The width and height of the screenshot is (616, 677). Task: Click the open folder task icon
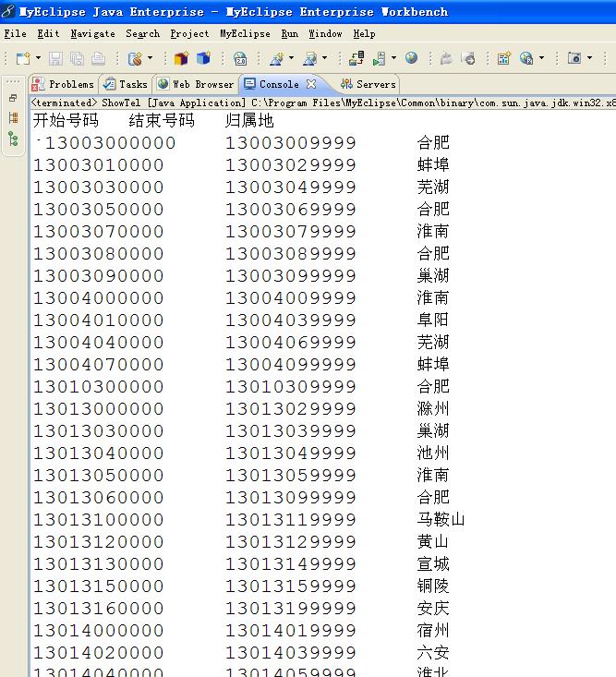coord(446,58)
